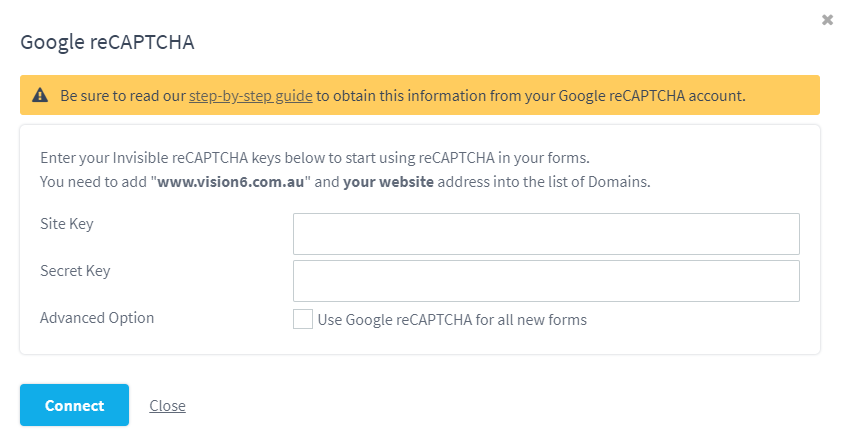This screenshot has width=846, height=442.
Task: Focus the Secret Key input field
Action: click(x=546, y=281)
